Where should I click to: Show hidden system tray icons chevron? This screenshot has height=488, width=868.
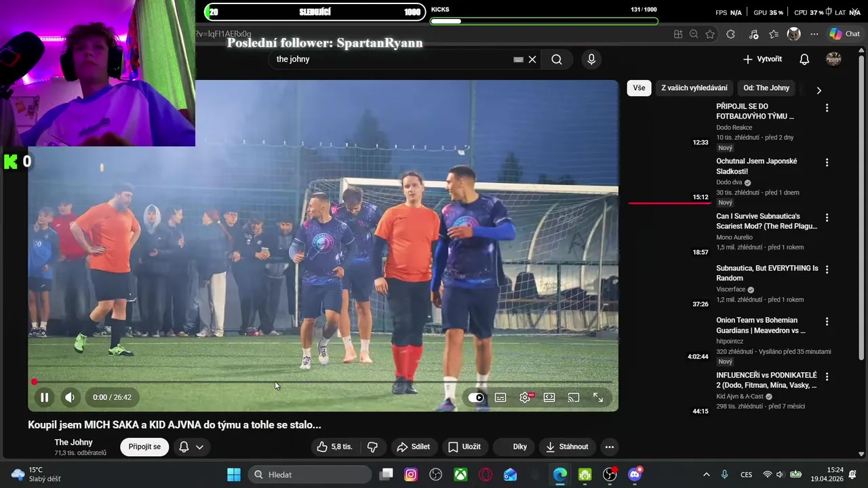[707, 474]
